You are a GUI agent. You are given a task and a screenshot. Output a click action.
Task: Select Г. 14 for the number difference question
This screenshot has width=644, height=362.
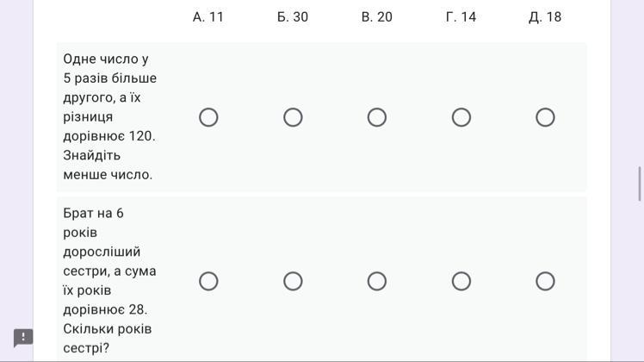pos(461,117)
